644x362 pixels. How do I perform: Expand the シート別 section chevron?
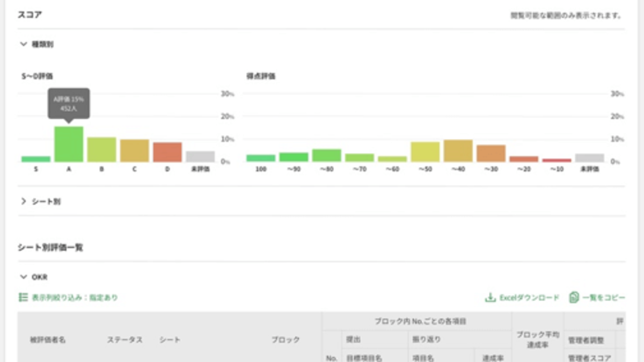tap(23, 201)
